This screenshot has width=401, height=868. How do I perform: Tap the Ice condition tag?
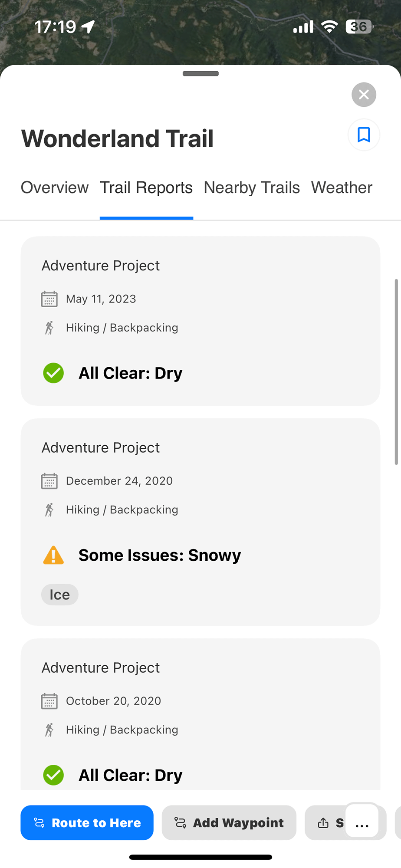tap(60, 595)
